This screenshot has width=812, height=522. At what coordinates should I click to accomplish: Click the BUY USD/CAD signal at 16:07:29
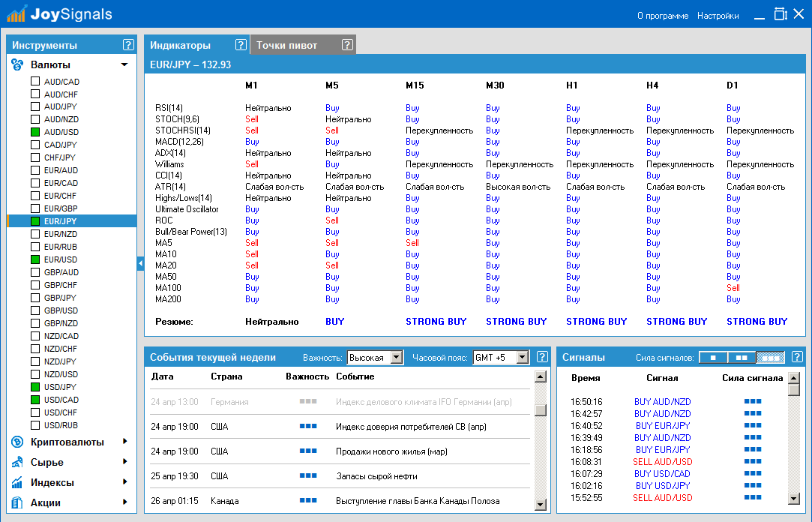662,474
